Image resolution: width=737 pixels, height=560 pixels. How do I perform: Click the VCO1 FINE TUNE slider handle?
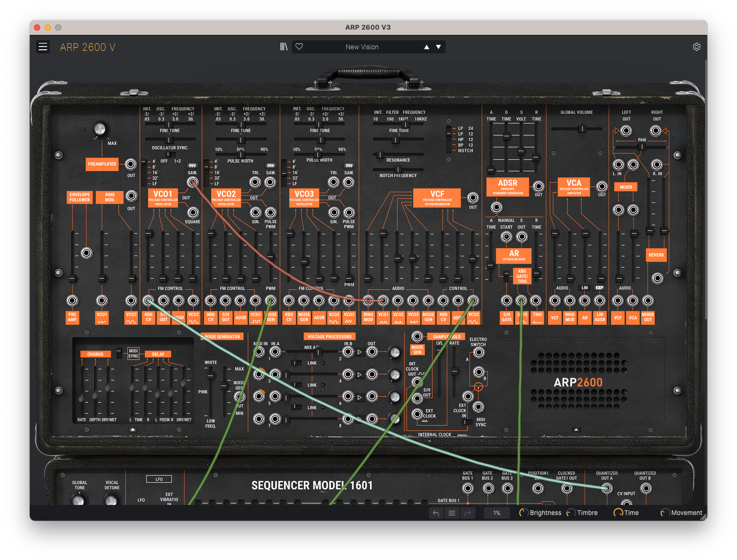[x=169, y=140]
